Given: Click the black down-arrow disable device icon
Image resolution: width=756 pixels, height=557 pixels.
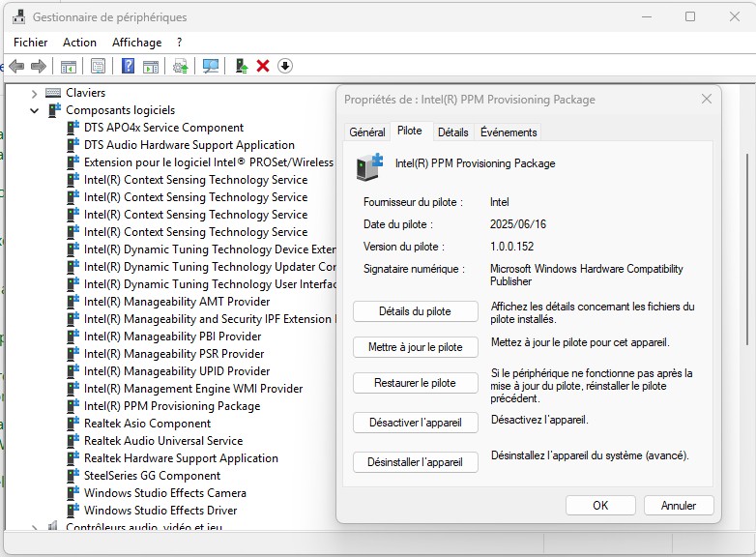Looking at the screenshot, I should pyautogui.click(x=284, y=66).
